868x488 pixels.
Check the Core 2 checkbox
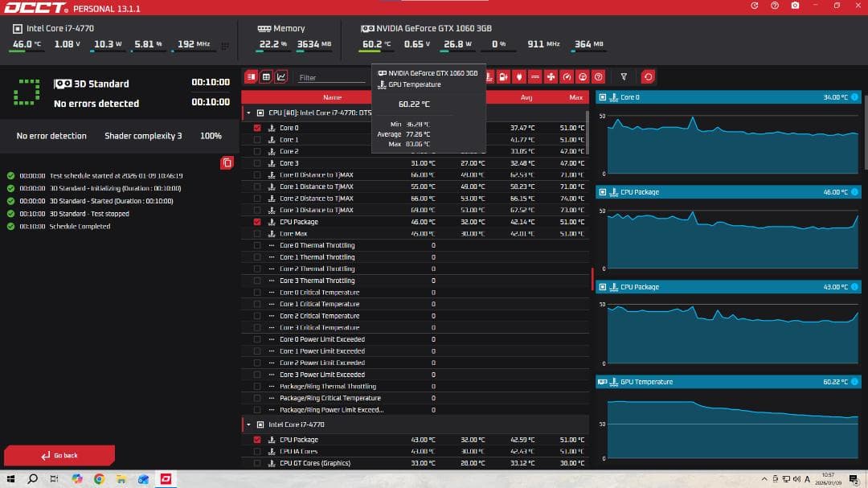pos(257,151)
